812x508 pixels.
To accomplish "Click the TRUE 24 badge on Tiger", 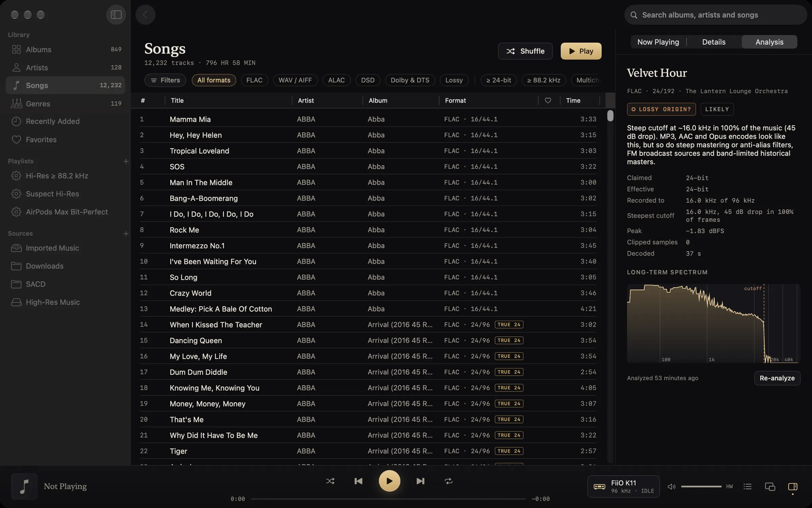I will 509,451.
